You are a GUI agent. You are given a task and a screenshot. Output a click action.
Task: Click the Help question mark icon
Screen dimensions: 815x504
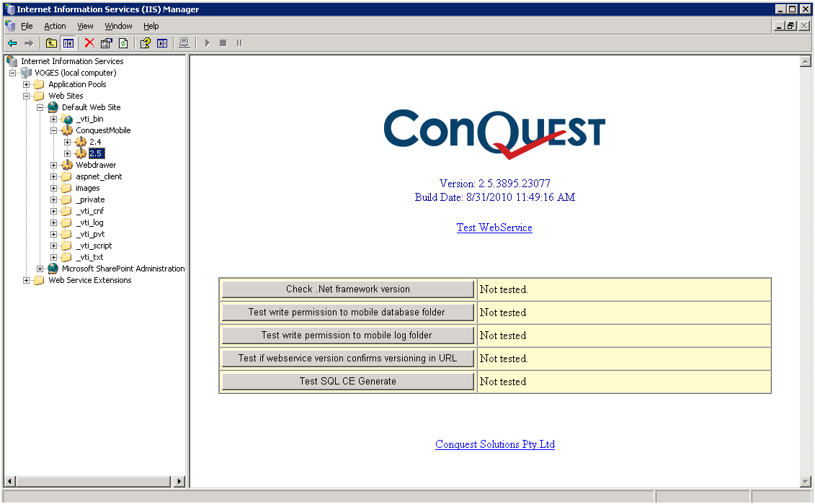coord(146,43)
